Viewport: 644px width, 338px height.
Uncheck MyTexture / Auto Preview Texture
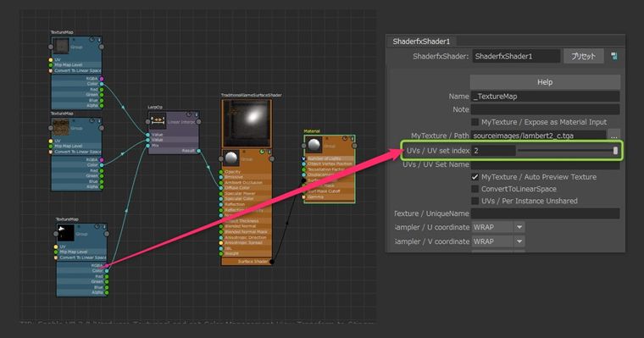click(475, 177)
